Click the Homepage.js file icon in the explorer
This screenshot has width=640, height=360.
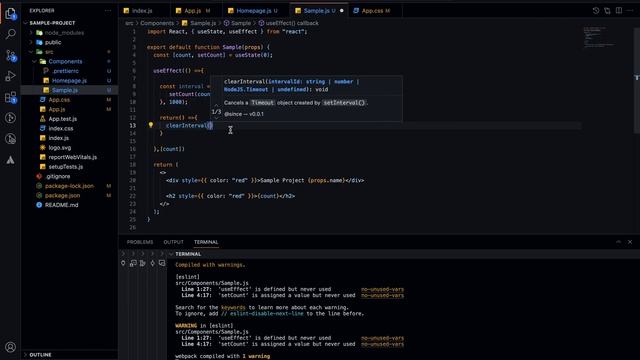click(46, 80)
